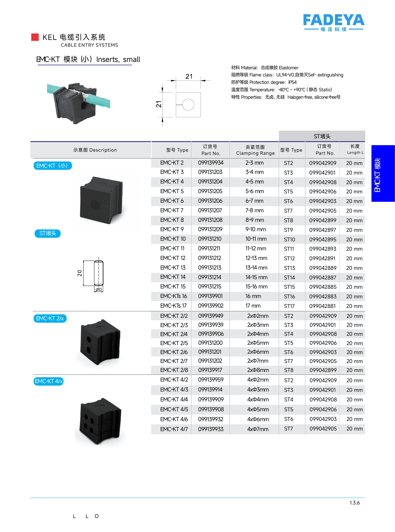Screen dimensions: 395x532
Task: Click the EMC-KT 3 type cell
Action: pyautogui.click(x=172, y=172)
